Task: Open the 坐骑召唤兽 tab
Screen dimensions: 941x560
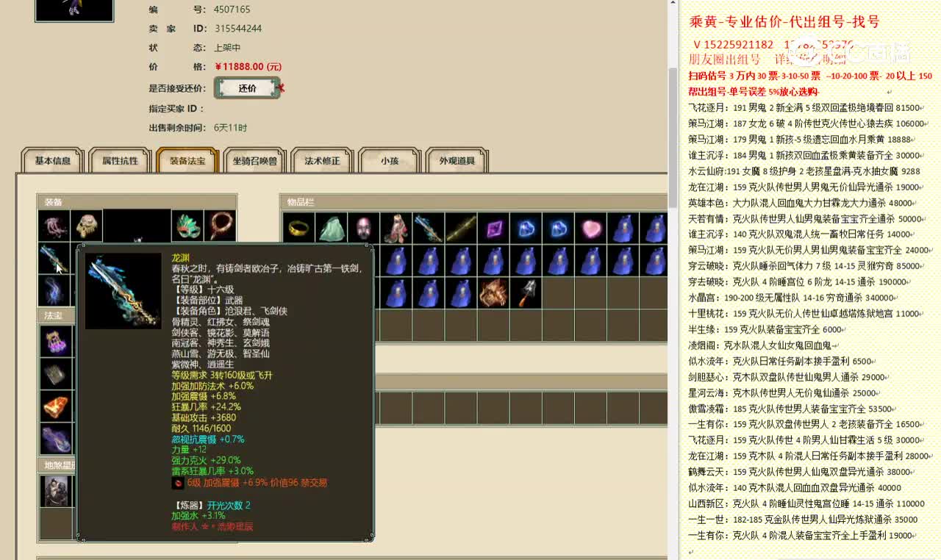Action: pos(255,161)
